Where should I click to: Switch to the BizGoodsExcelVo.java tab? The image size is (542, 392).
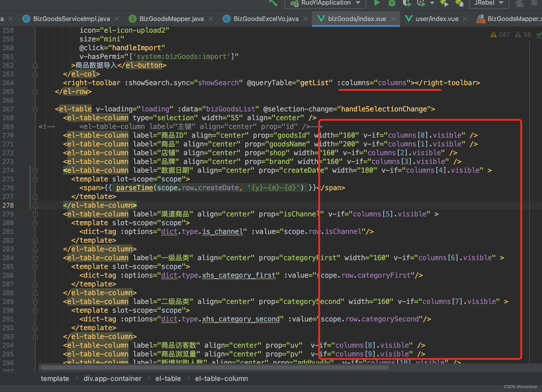(x=266, y=18)
